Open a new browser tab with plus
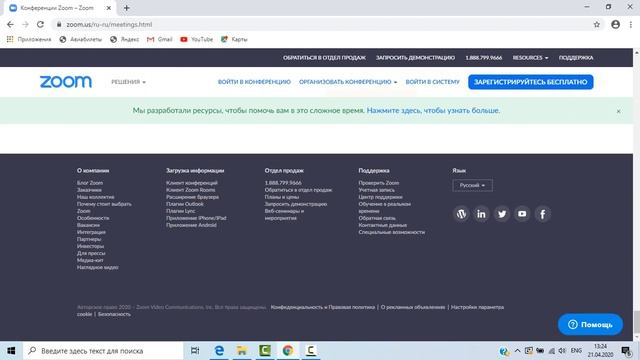 [x=127, y=8]
